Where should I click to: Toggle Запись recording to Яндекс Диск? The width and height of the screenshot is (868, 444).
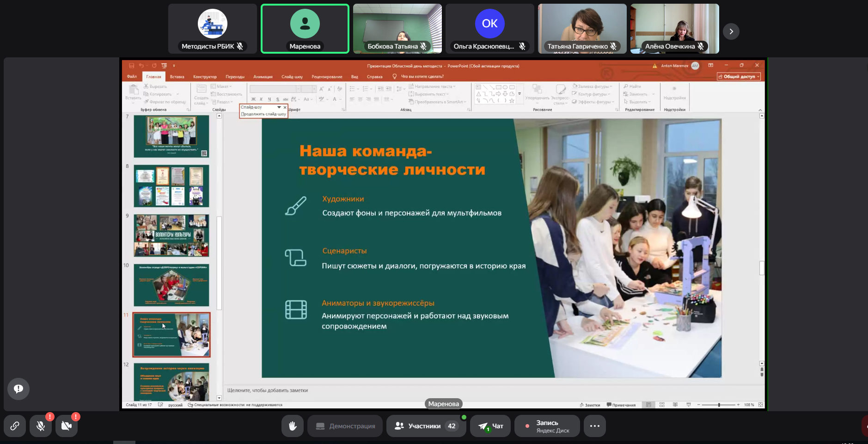[x=547, y=426]
